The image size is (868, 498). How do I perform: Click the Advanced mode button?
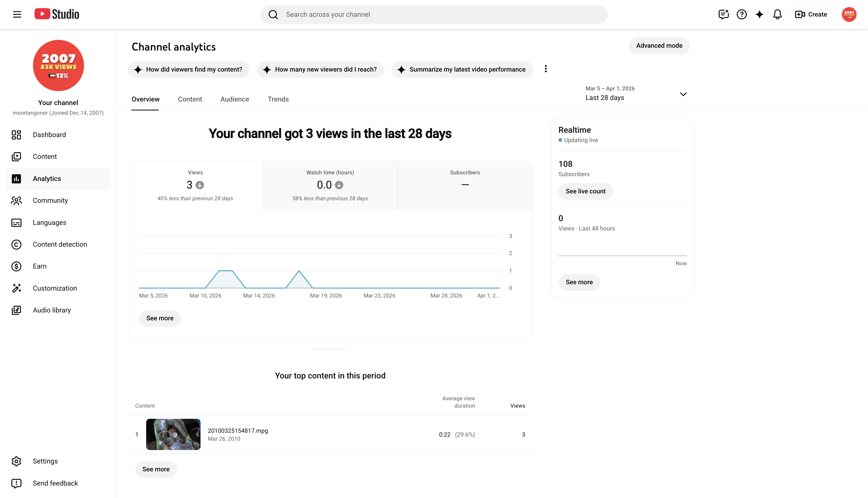[x=659, y=46]
